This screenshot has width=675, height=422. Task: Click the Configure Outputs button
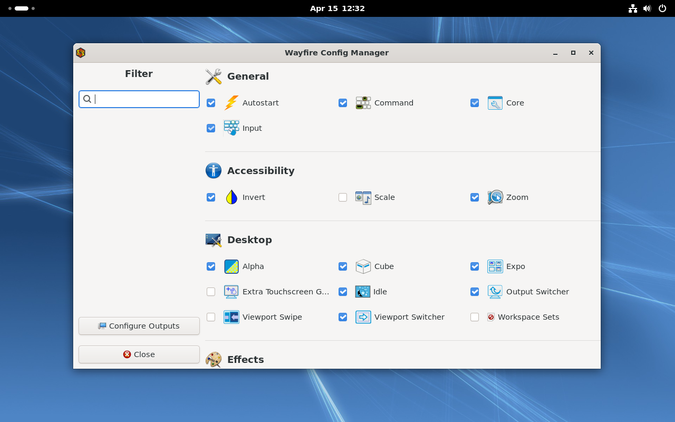point(139,326)
